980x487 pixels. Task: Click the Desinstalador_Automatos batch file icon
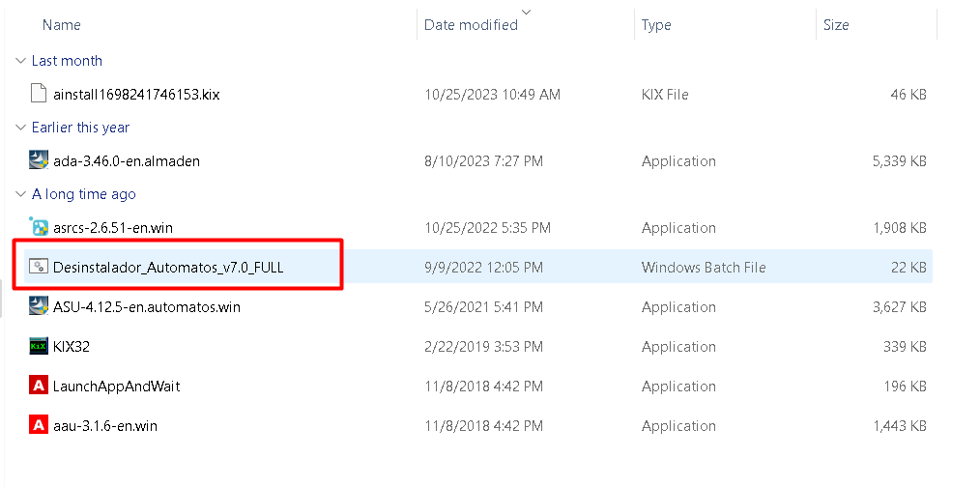[39, 268]
